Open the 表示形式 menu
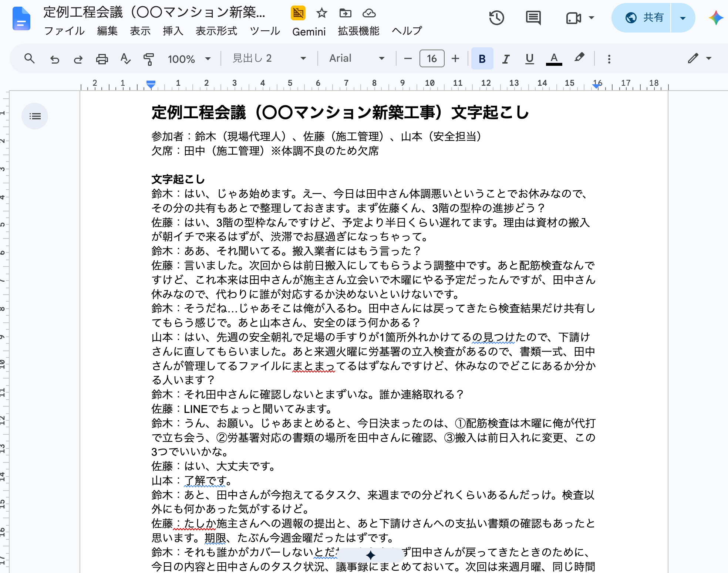728x573 pixels. (216, 31)
